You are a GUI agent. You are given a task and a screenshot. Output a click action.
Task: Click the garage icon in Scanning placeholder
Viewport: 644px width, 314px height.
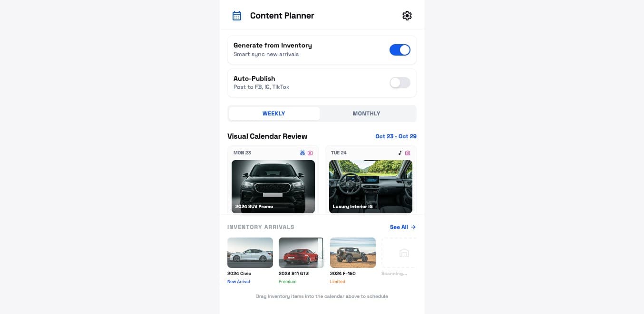(x=404, y=253)
